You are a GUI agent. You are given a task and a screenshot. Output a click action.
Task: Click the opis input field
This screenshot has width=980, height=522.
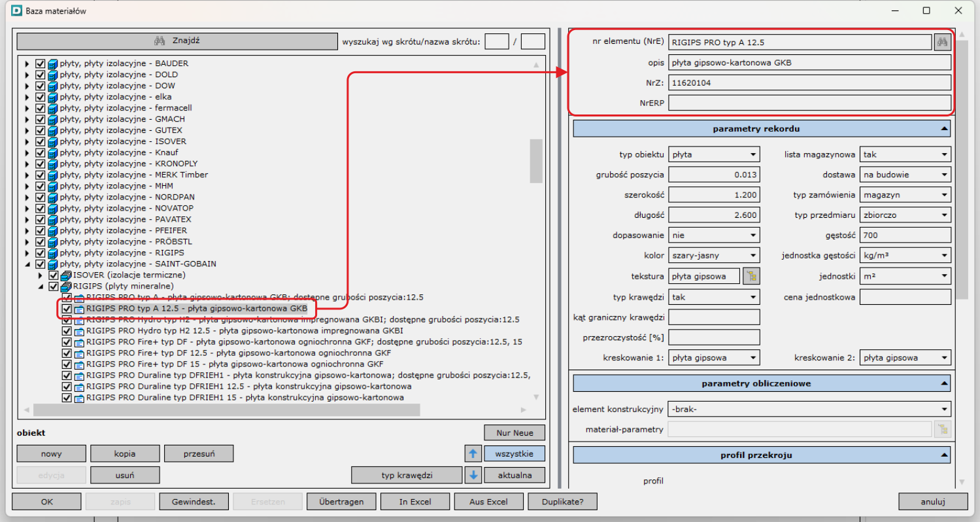[809, 63]
